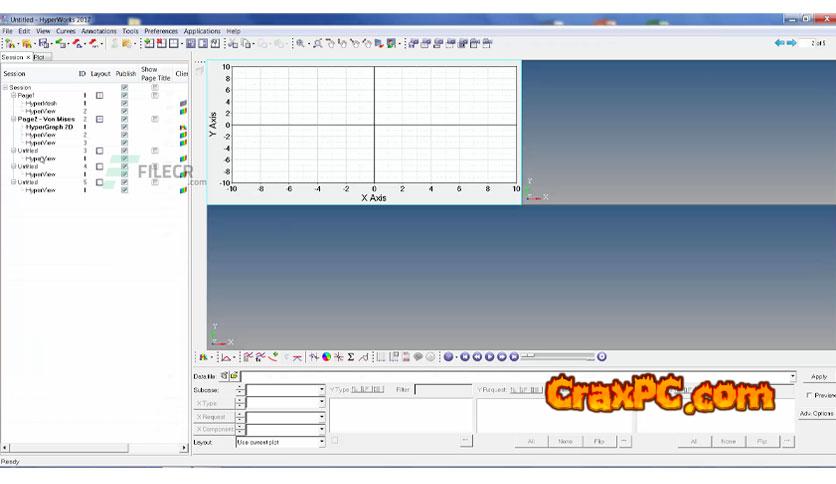Click the Sigma math icon in plot toolbar
This screenshot has width=836, height=484.
[351, 357]
